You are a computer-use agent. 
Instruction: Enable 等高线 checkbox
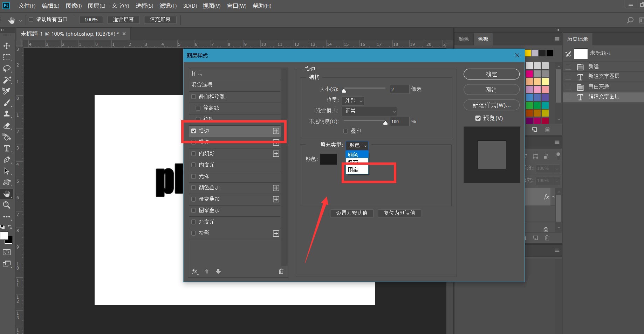point(198,108)
